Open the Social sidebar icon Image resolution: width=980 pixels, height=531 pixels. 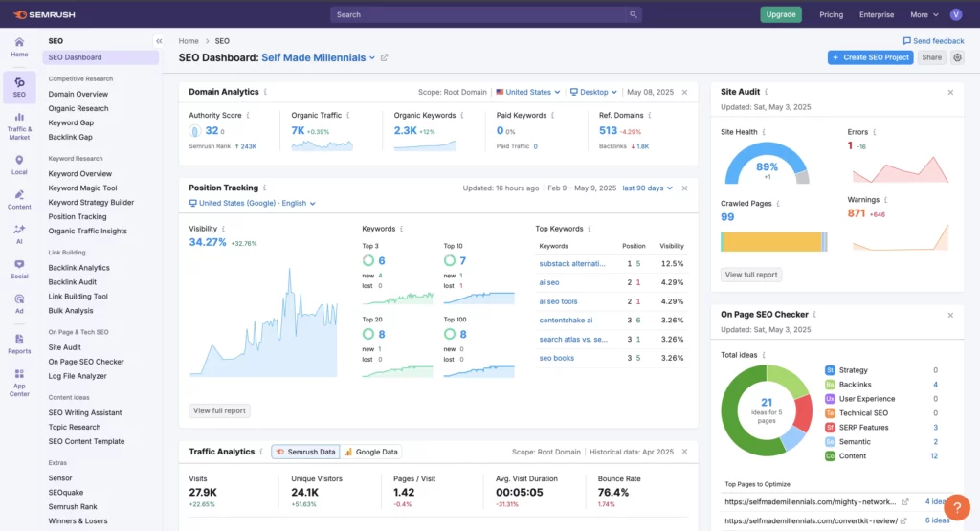[19, 269]
